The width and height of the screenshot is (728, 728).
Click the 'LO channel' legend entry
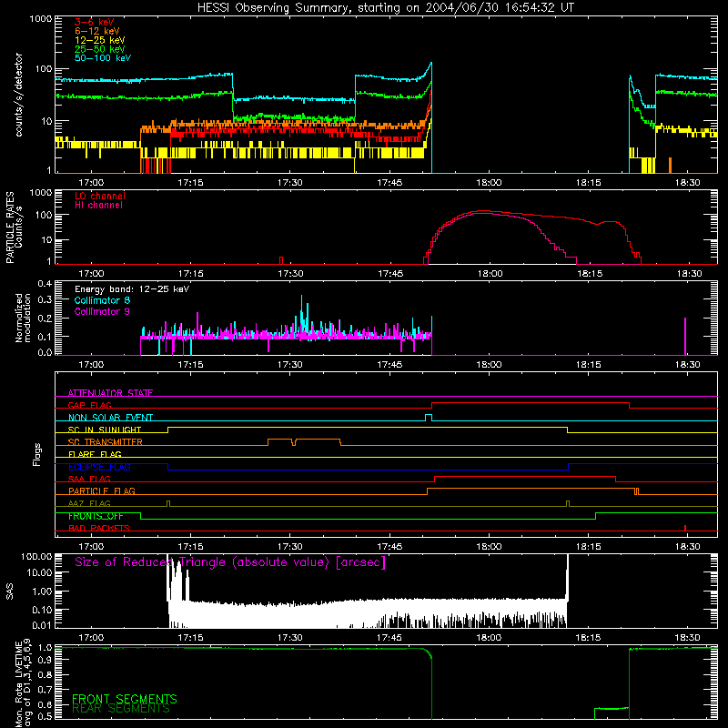[100, 196]
